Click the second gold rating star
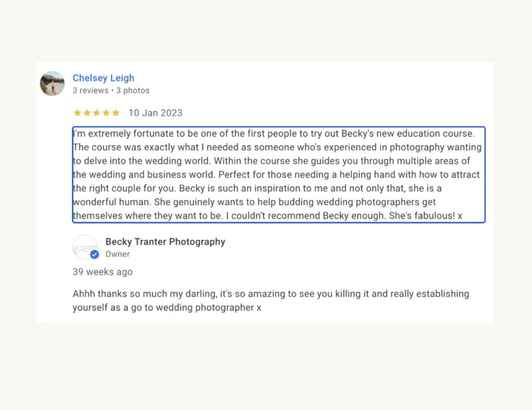This screenshot has width=532, height=410. tap(87, 112)
